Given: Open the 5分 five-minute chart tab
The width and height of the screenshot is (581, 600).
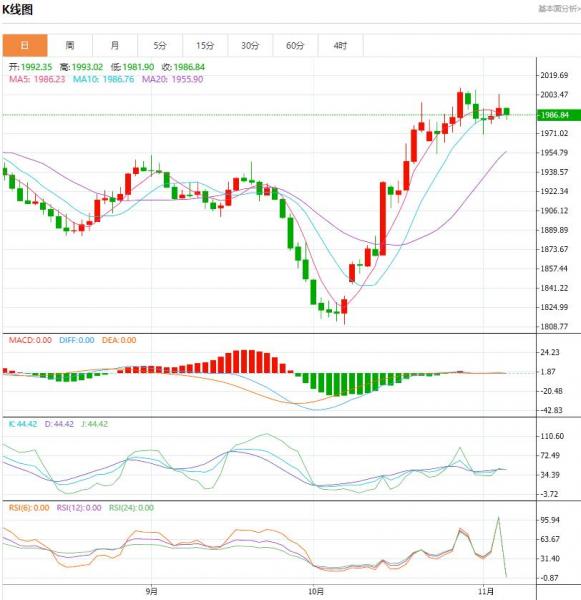Looking at the screenshot, I should [160, 46].
